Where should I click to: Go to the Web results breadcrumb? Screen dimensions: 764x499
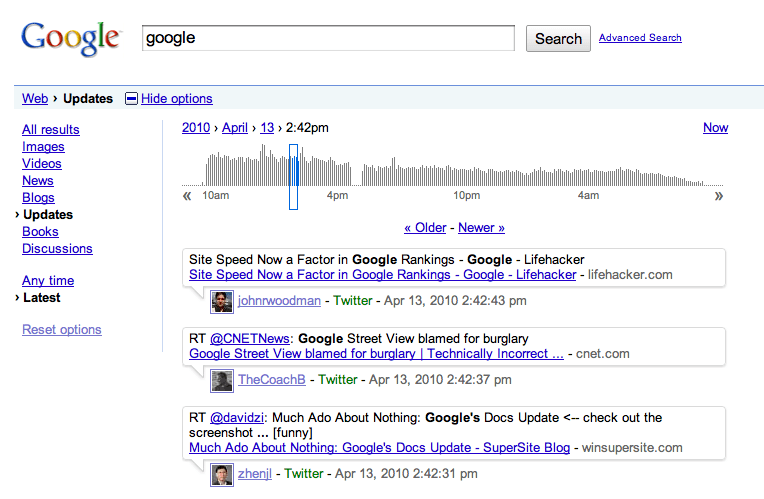coord(35,98)
